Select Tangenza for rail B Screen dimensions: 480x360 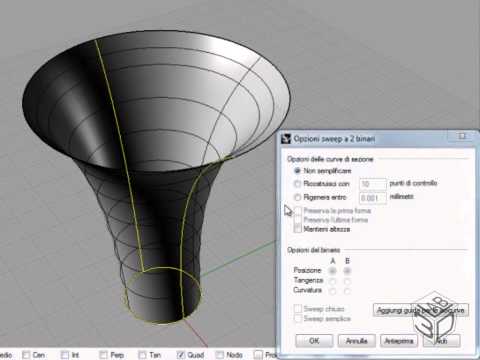(347, 281)
